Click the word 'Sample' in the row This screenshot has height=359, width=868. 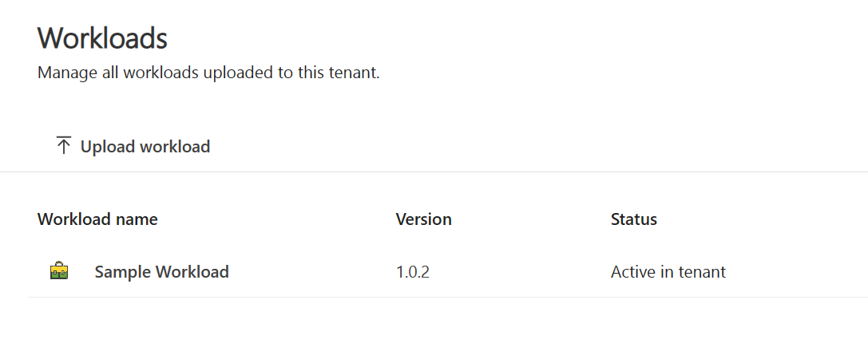[x=122, y=272]
